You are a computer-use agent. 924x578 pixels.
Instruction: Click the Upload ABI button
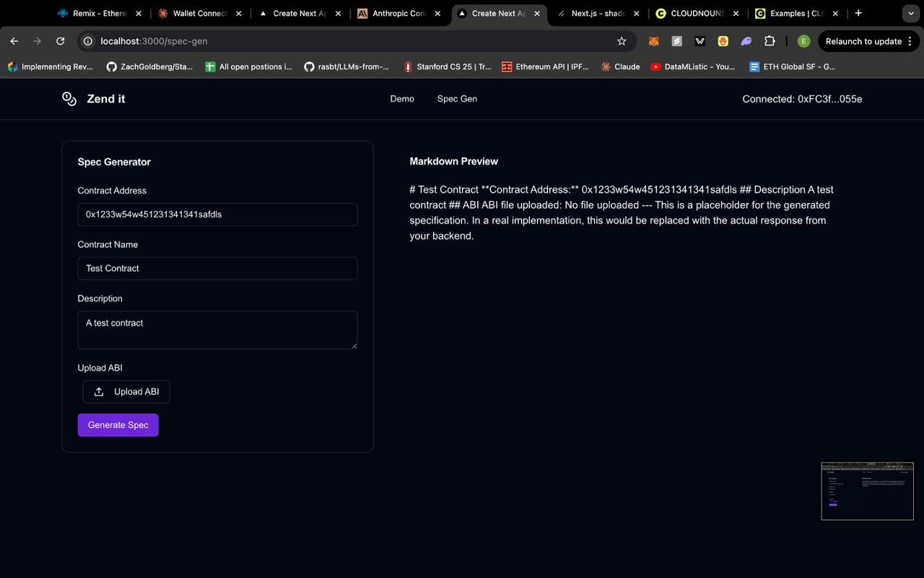(126, 392)
